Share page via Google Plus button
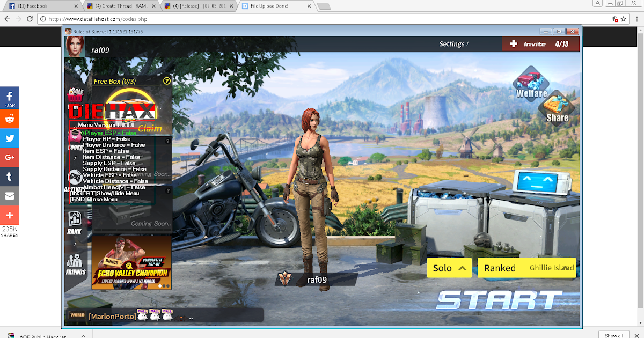Image resolution: width=644 pixels, height=338 pixels. (10, 157)
